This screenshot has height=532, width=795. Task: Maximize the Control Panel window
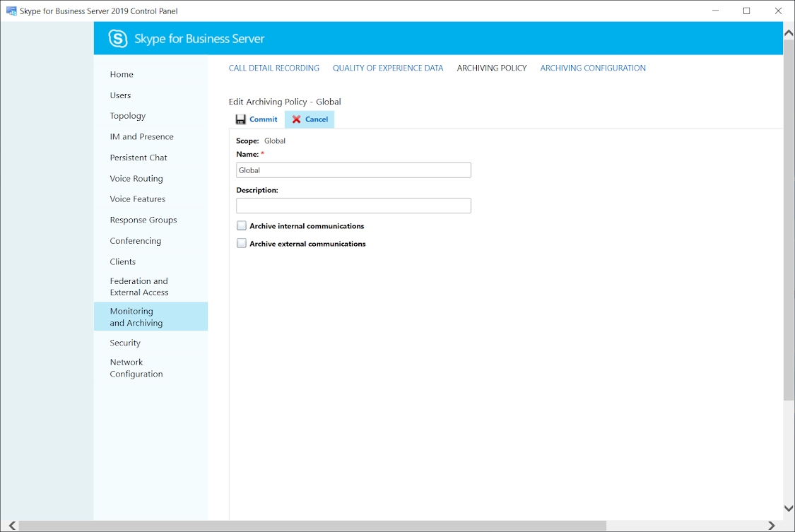click(x=746, y=11)
